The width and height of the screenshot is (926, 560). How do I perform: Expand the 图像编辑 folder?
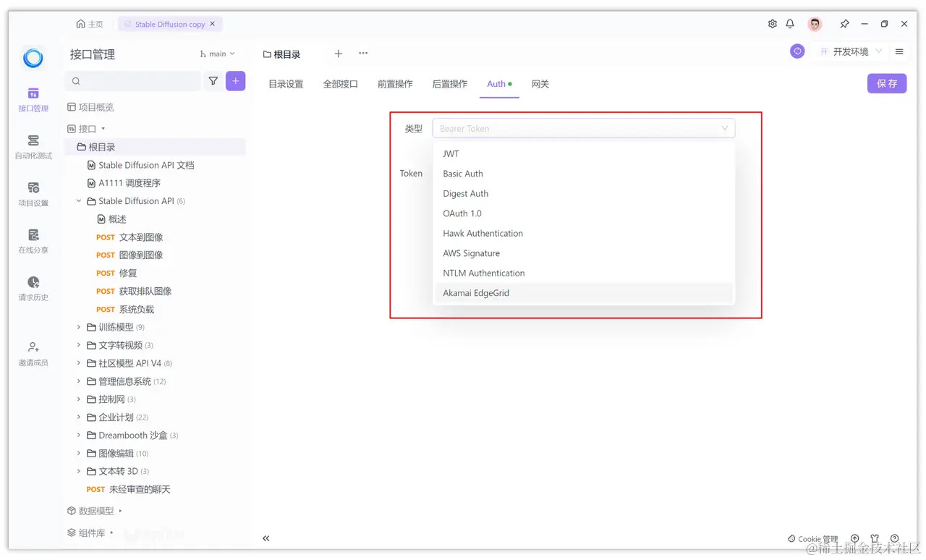tap(79, 454)
